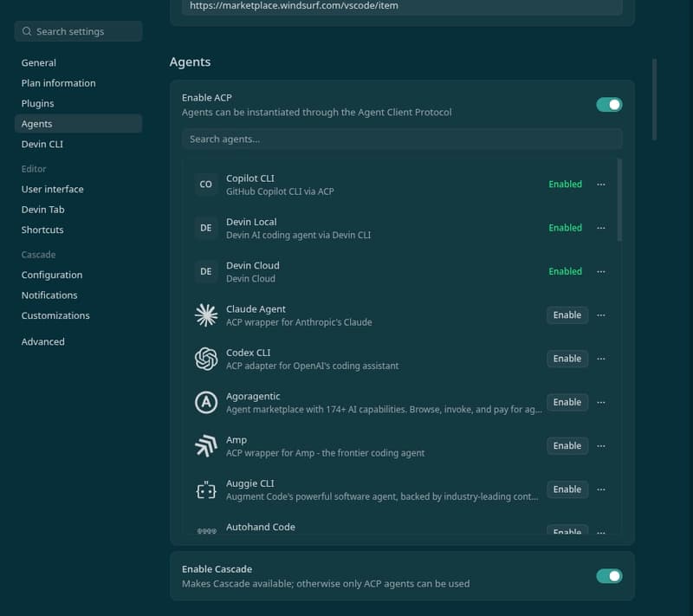The width and height of the screenshot is (693, 616).
Task: Click the Copilot CLI 'CO' avatar icon
Action: [206, 185]
